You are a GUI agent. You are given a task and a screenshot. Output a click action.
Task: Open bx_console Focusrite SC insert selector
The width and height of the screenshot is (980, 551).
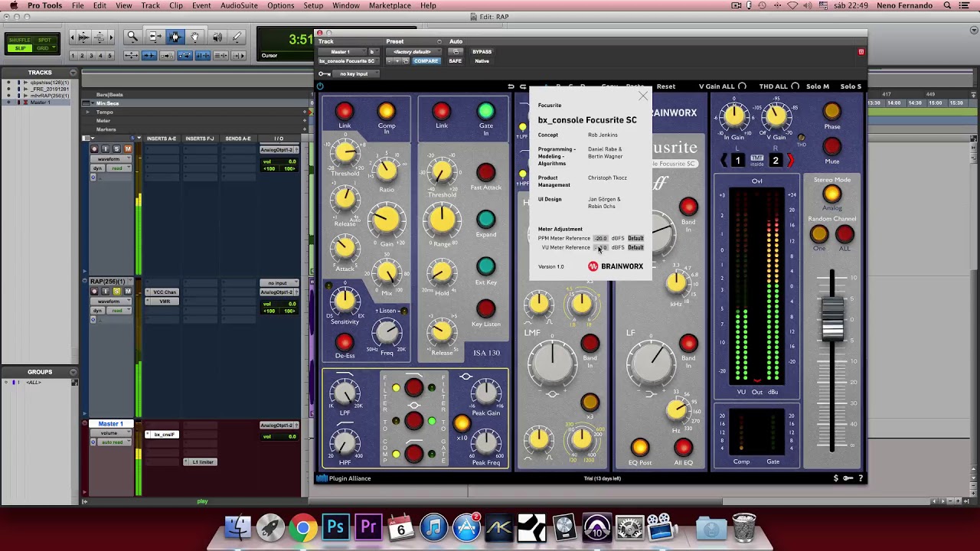pyautogui.click(x=348, y=61)
